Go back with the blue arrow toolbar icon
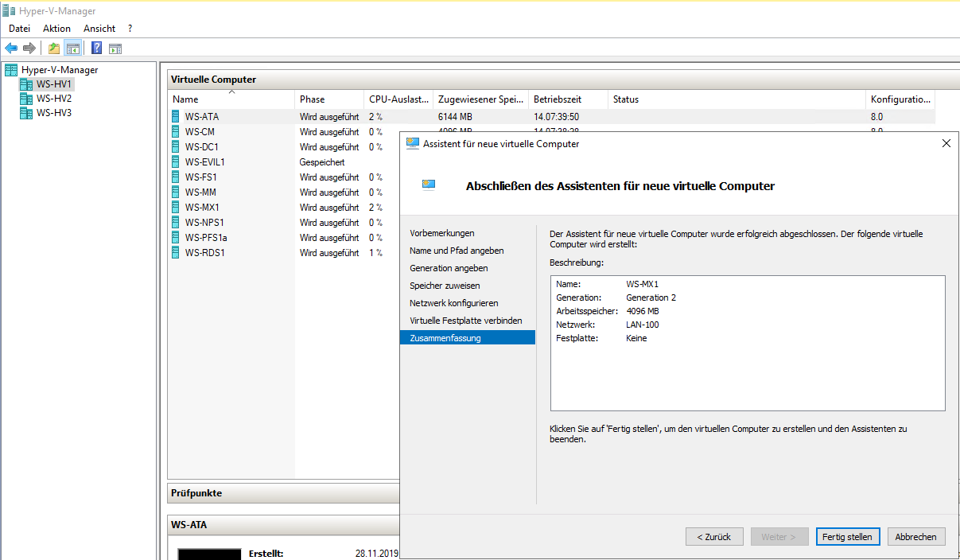This screenshot has height=560, width=960. [11, 48]
